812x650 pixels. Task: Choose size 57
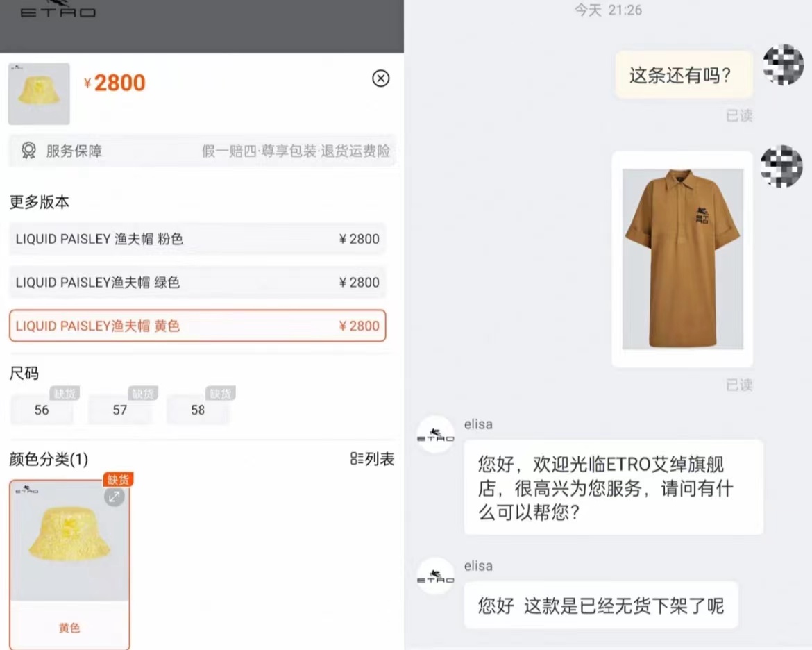click(x=119, y=410)
